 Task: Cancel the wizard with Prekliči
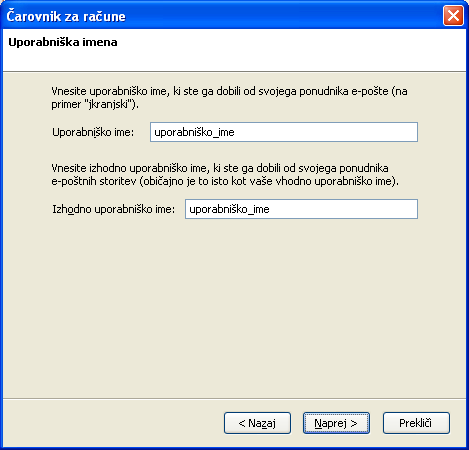point(416,423)
